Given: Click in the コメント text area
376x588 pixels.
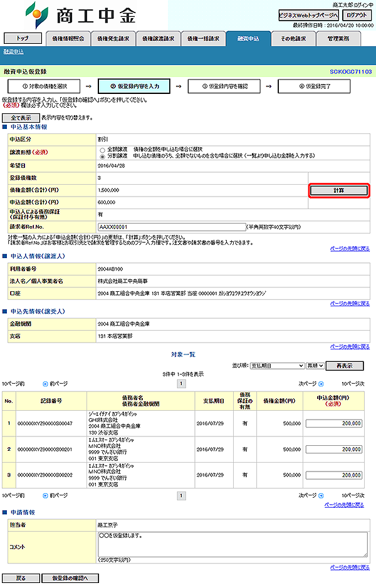Looking at the screenshot, I should coord(232,545).
